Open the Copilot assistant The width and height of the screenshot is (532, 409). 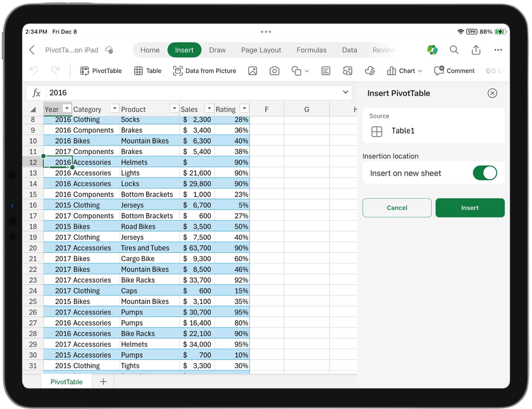(432, 50)
